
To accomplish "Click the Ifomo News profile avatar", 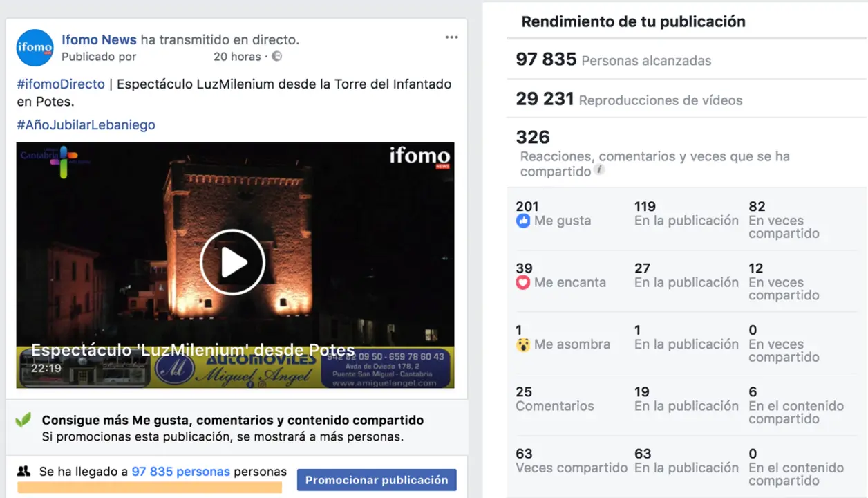I will (x=35, y=48).
